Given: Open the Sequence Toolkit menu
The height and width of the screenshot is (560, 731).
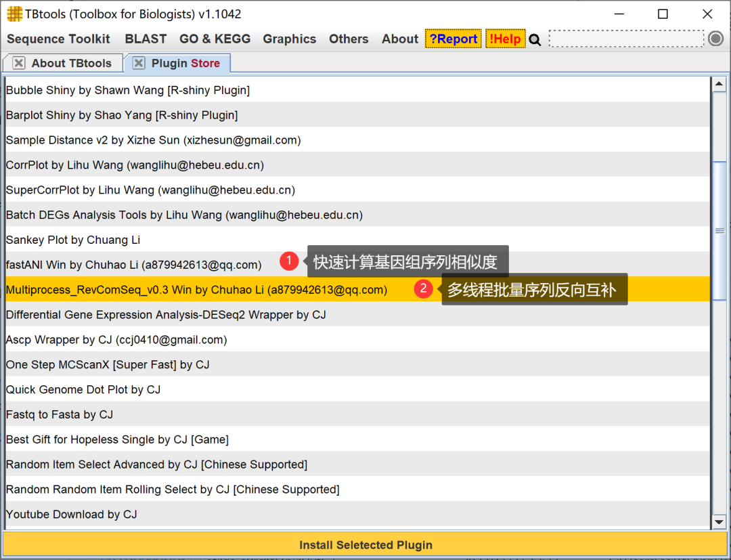Looking at the screenshot, I should click(x=58, y=39).
